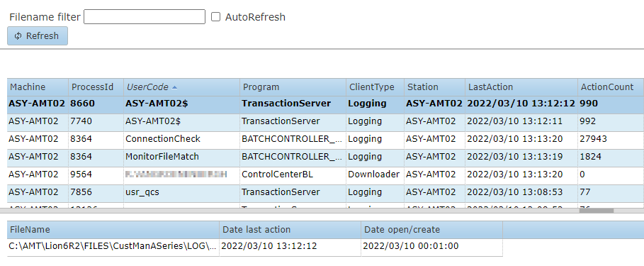This screenshot has width=644, height=266.
Task: Enable the AutoRefresh checkbox
Action: [215, 17]
